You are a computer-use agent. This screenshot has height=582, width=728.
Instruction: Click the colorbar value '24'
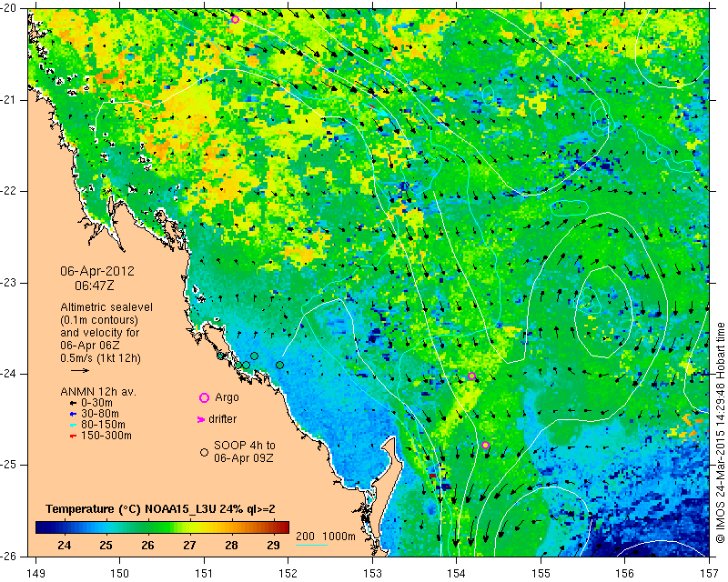pyautogui.click(x=64, y=546)
